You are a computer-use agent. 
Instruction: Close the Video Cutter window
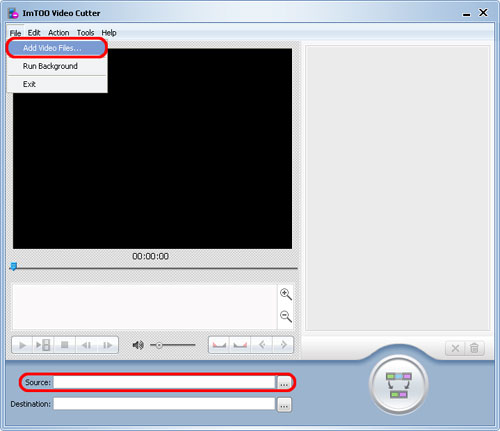click(483, 13)
